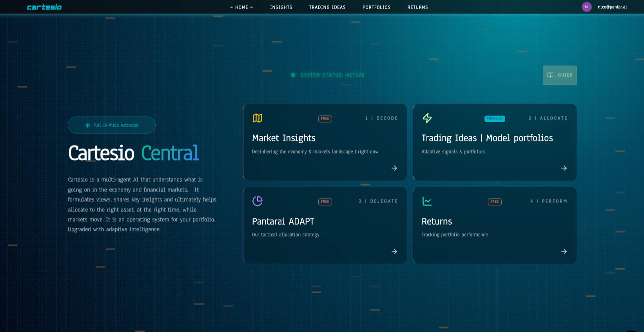This screenshot has height=332, width=644.
Task: Click the 1 | DECODE label
Action: pos(381,118)
